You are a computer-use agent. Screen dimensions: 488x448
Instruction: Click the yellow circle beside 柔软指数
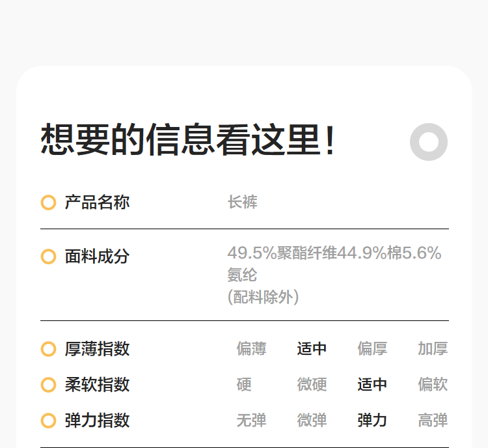(x=48, y=385)
